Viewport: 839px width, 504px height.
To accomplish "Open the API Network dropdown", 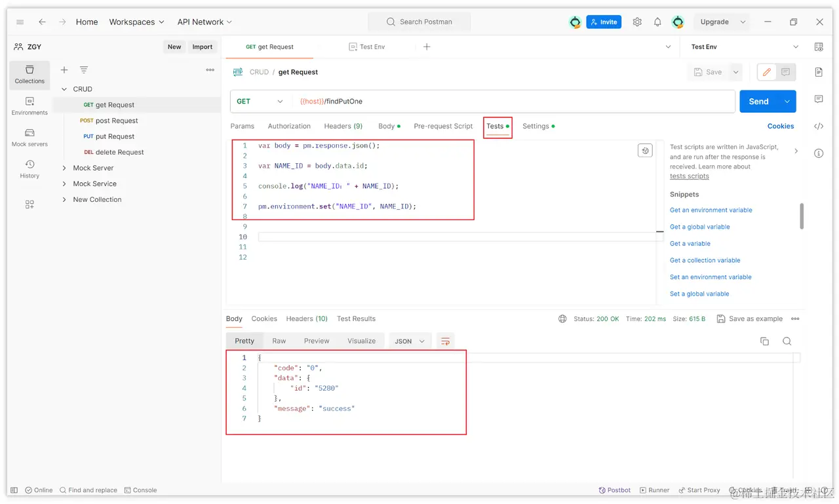I will 205,22.
